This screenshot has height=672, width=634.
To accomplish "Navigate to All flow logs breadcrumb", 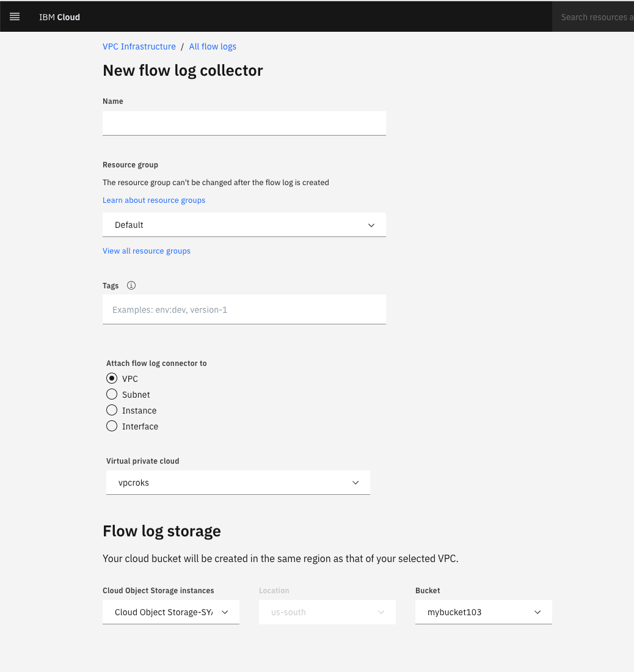I will [x=213, y=46].
